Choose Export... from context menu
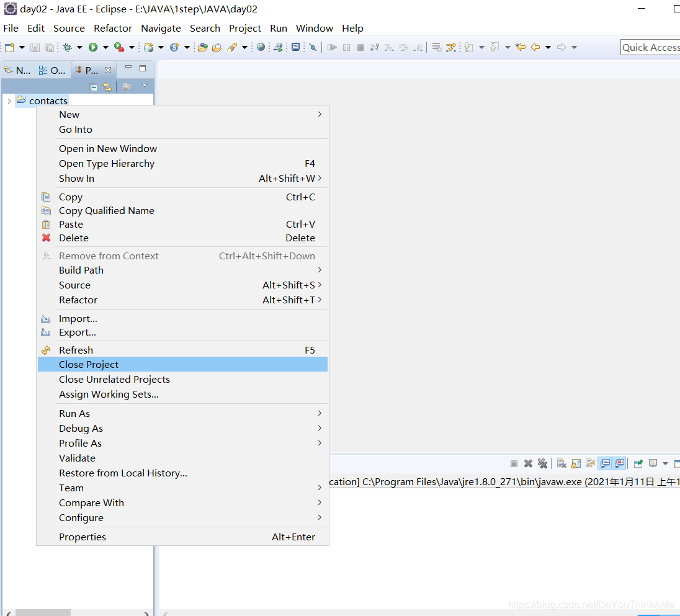Image resolution: width=680 pixels, height=616 pixels. click(x=182, y=333)
